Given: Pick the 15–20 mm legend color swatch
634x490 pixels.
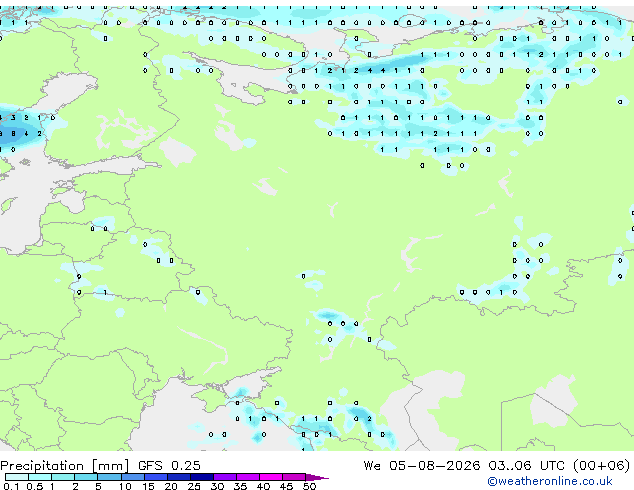Looking at the screenshot, I should [156, 477].
